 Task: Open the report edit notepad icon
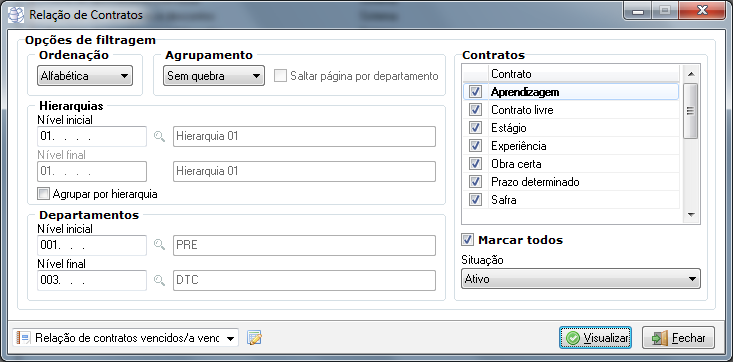254,338
